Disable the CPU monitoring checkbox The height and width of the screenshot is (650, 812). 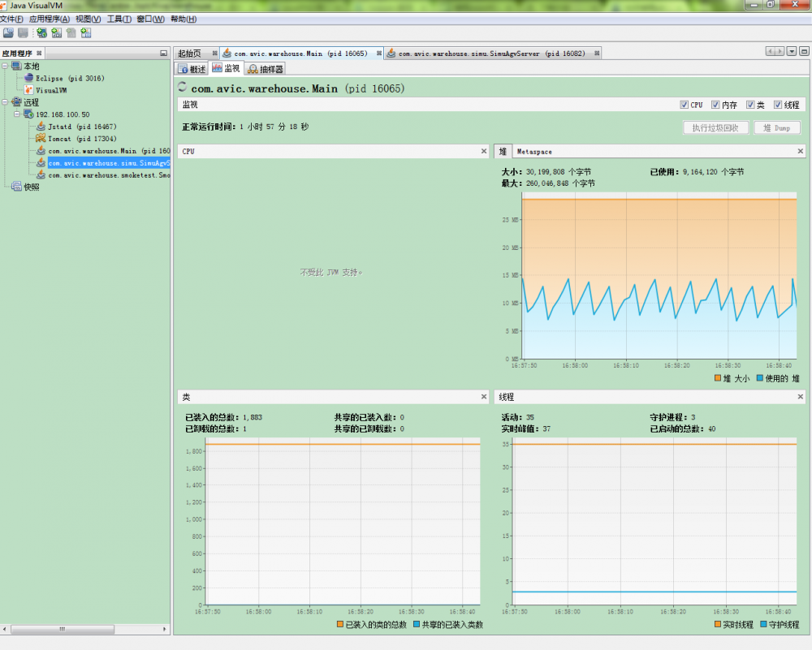(686, 105)
